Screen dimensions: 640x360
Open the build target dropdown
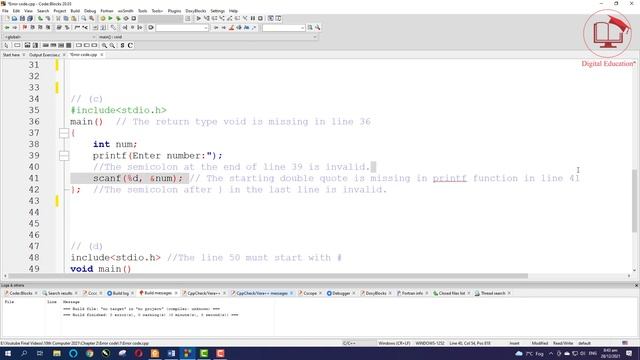coord(161,18)
